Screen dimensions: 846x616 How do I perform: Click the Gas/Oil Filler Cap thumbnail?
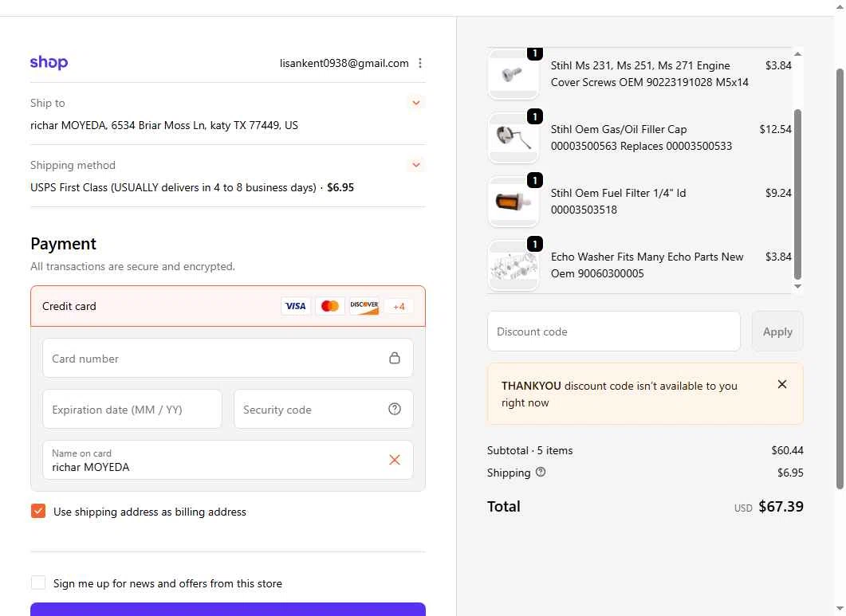click(x=514, y=138)
